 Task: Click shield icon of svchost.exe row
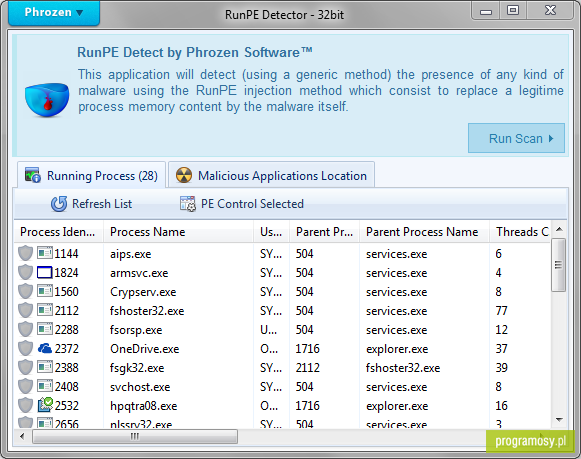click(25, 386)
